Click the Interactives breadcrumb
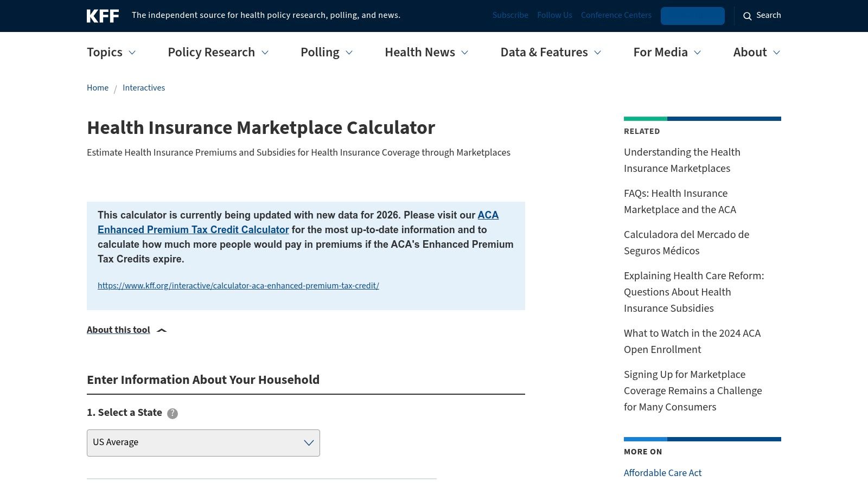 click(144, 87)
